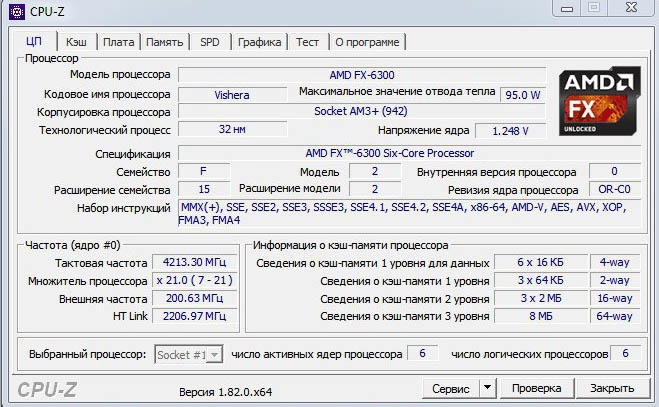Open the О программе tab
The height and width of the screenshot is (407, 659).
[367, 42]
